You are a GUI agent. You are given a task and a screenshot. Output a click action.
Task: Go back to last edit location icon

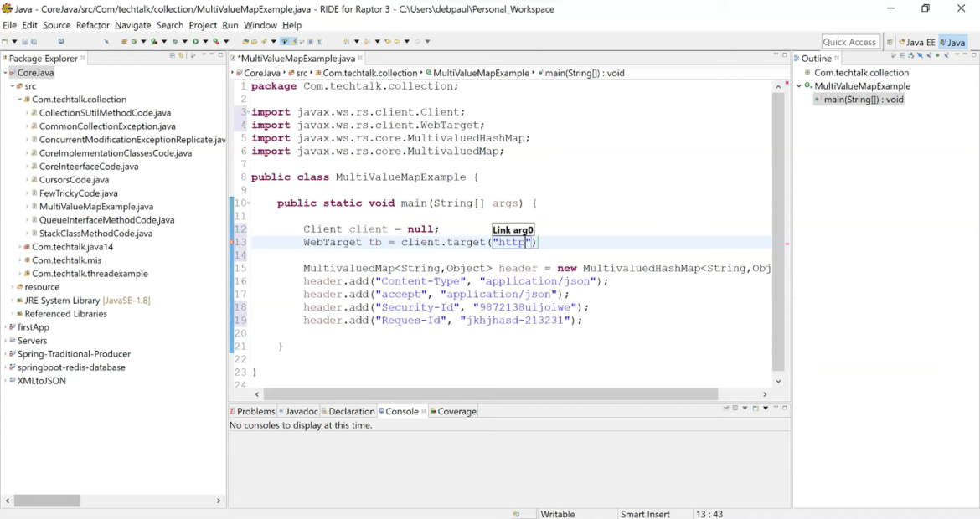pyautogui.click(x=388, y=41)
